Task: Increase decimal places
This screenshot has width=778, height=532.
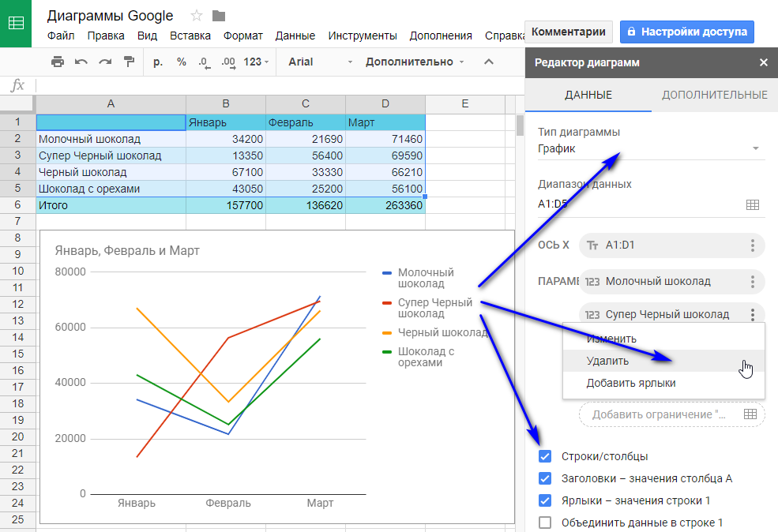Action: [228, 62]
